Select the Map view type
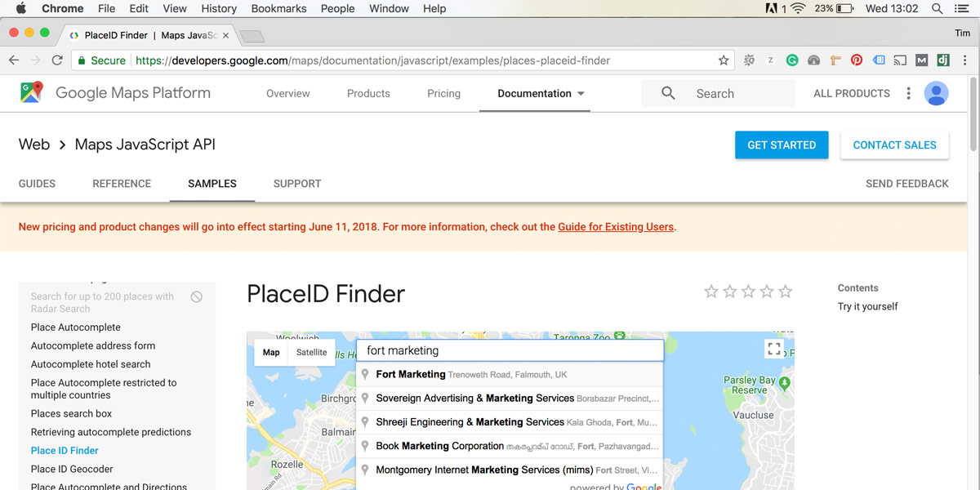This screenshot has height=490, width=980. pos(271,353)
